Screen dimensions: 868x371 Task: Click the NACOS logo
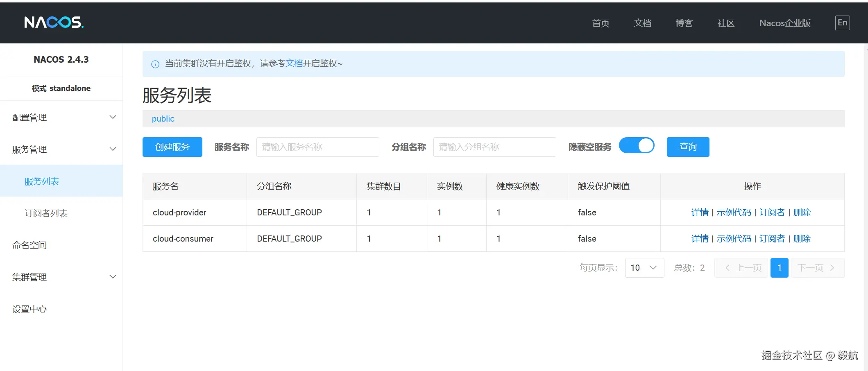point(54,22)
